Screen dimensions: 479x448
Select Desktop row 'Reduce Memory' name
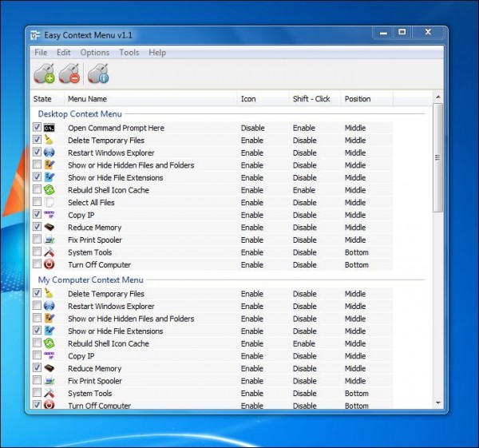[95, 228]
